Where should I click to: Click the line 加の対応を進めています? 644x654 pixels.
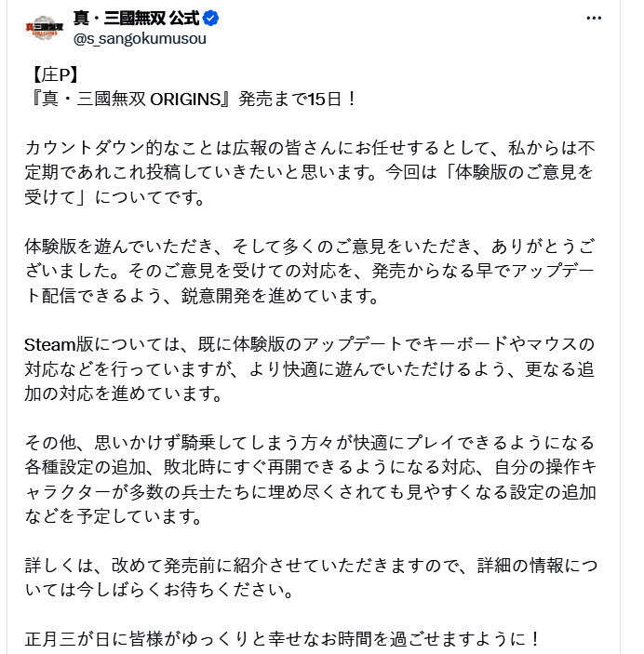124,394
